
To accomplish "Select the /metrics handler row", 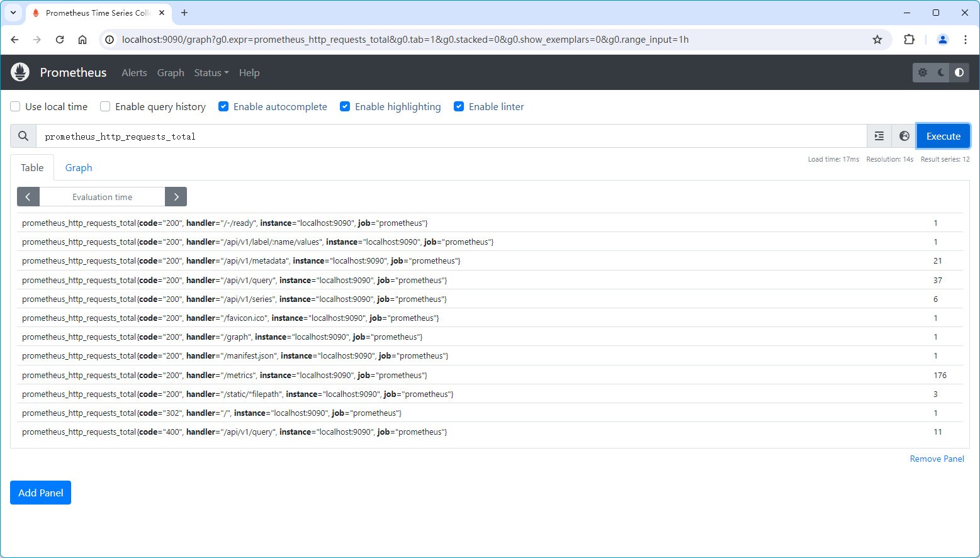I will [x=490, y=375].
